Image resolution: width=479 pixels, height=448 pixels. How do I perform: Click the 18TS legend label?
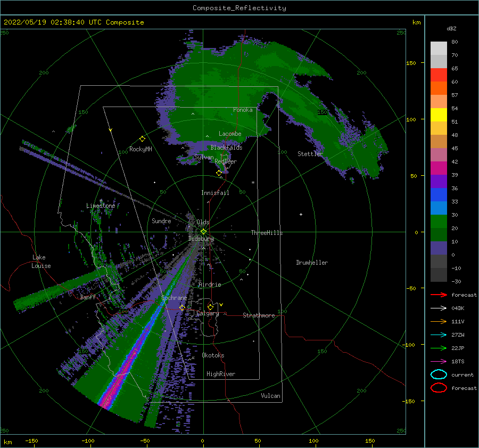click(458, 362)
